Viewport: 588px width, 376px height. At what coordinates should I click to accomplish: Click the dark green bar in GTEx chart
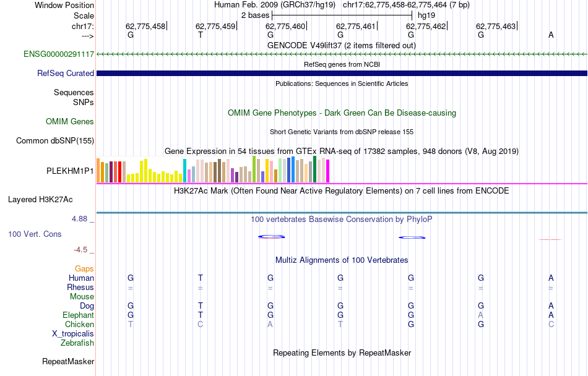[x=314, y=169]
